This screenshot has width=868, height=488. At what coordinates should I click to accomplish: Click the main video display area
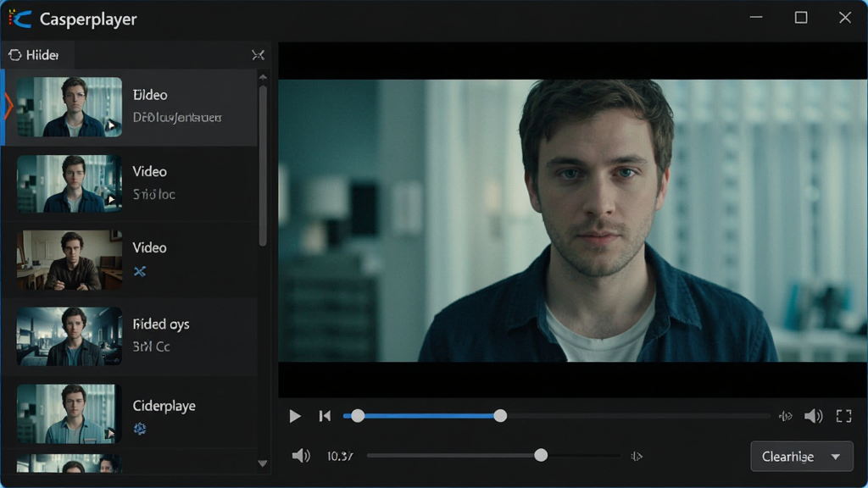(572, 220)
